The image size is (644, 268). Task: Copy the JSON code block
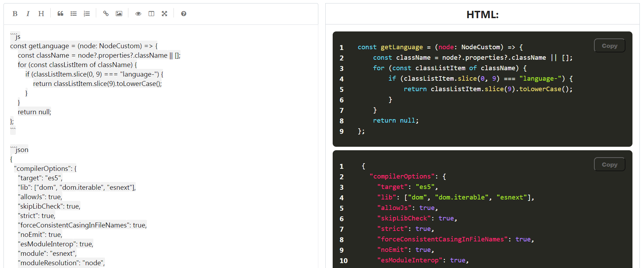(609, 165)
